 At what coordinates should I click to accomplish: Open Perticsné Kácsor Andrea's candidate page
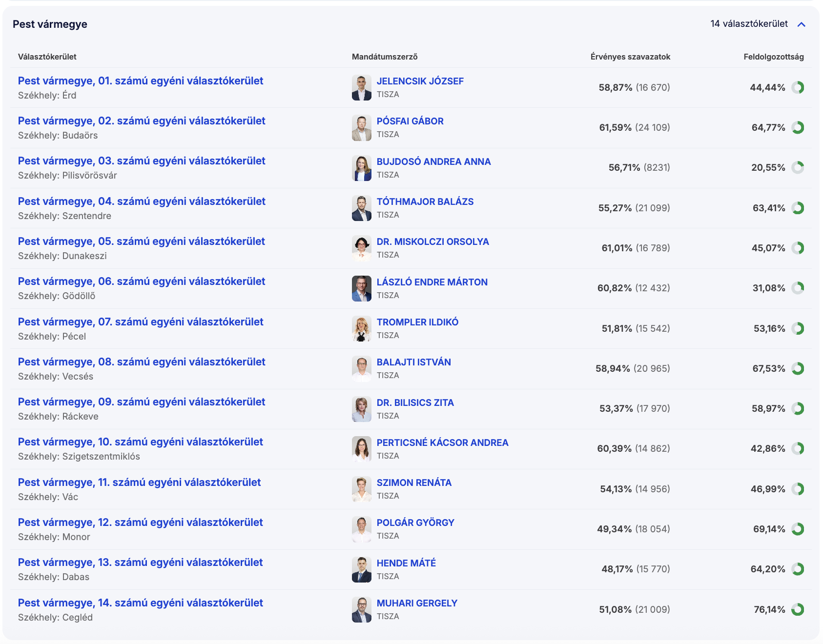[442, 443]
